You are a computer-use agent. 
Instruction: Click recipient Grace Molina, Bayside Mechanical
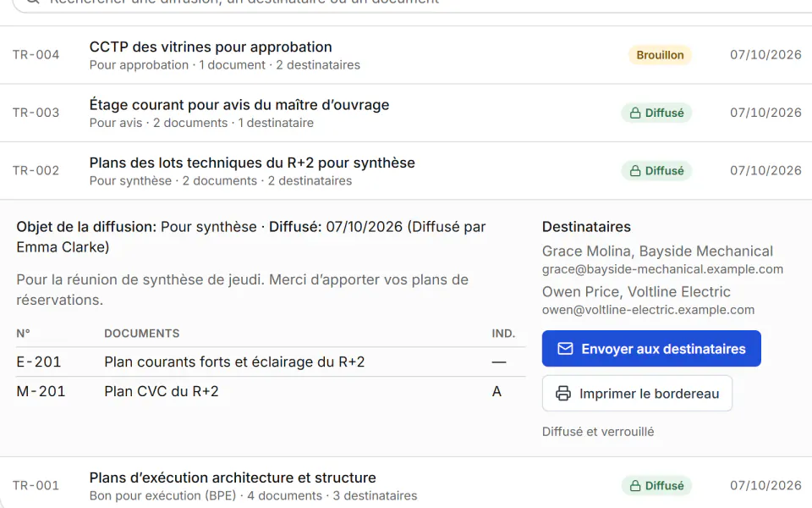click(658, 251)
